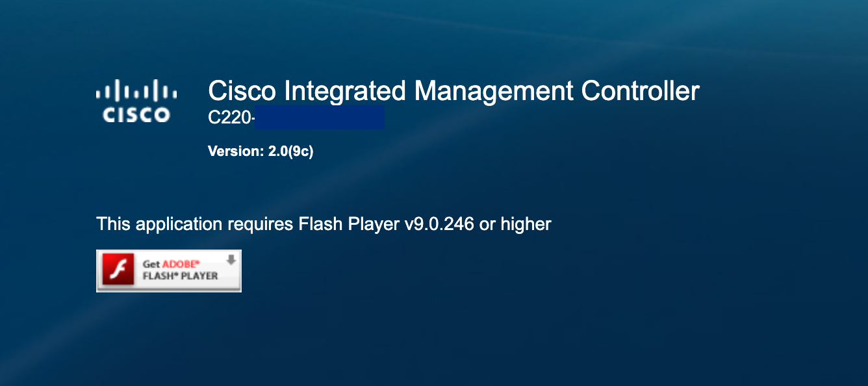Click the Cisco Integrated Management Controller title
868x386 pixels.
(x=453, y=91)
